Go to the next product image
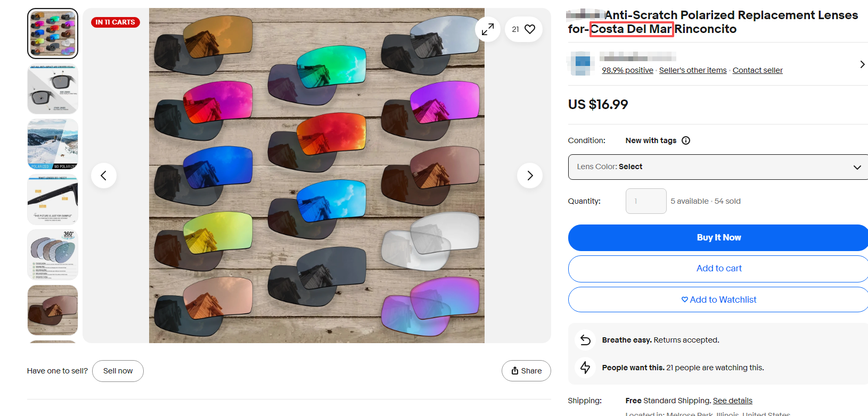The image size is (868, 416). (529, 176)
